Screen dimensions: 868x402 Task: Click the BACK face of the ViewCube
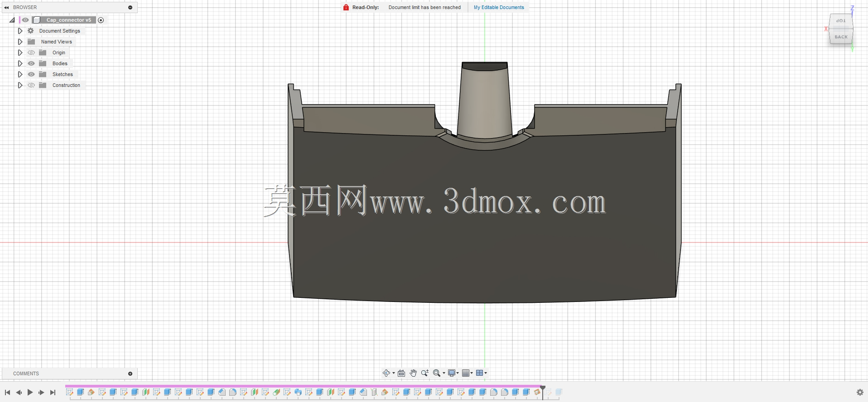click(x=841, y=37)
